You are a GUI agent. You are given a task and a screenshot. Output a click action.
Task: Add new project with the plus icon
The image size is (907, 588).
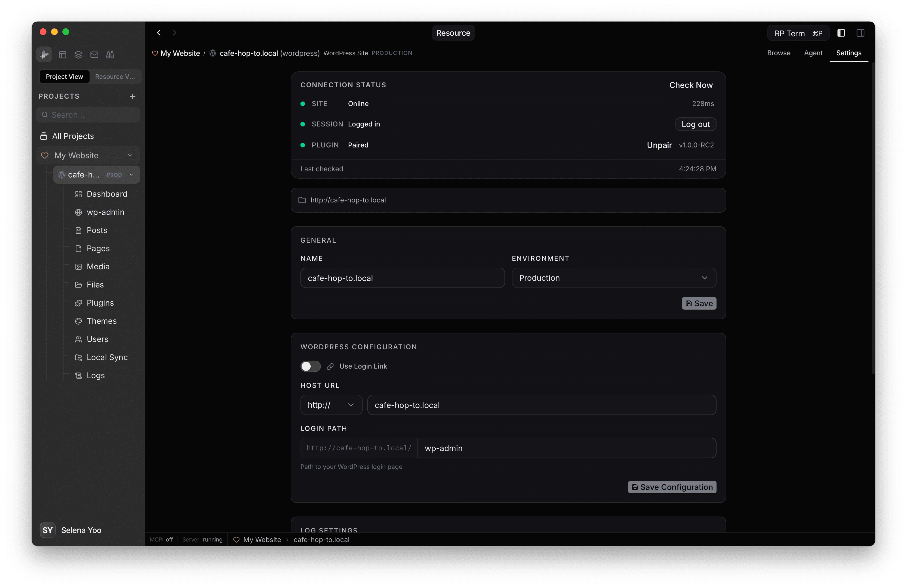pyautogui.click(x=132, y=96)
